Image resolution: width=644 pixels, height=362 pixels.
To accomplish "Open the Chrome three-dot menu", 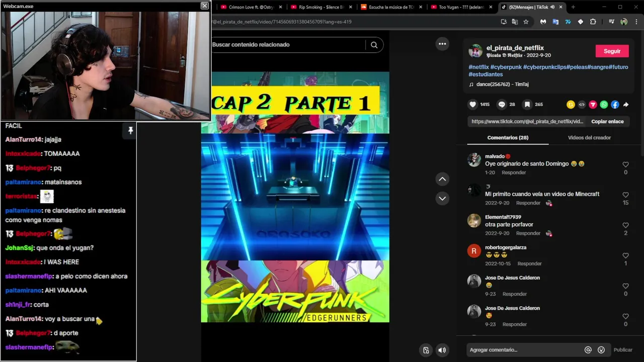I will (636, 22).
